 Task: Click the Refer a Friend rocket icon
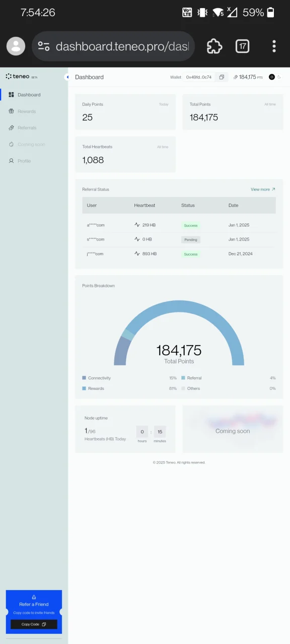[x=34, y=597]
